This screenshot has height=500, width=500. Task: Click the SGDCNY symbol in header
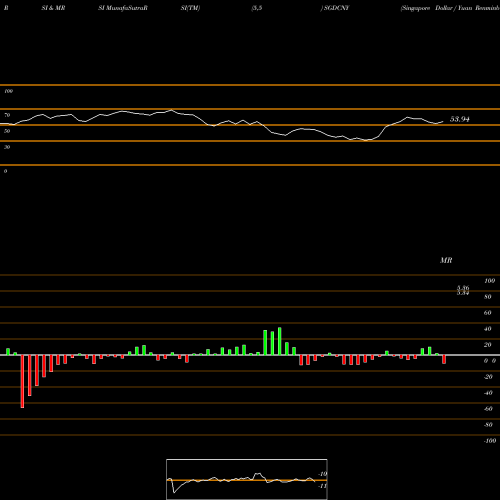point(336,8)
